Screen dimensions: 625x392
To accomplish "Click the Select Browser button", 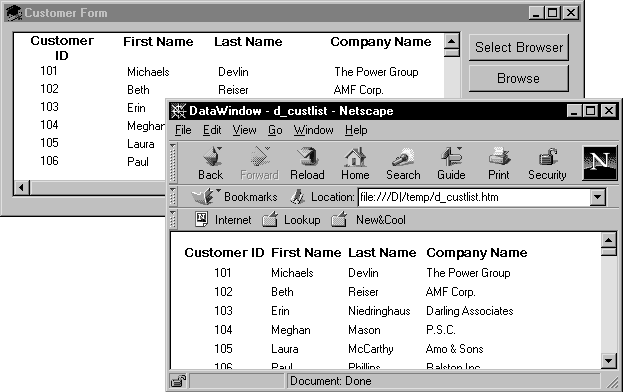I will 519,47.
